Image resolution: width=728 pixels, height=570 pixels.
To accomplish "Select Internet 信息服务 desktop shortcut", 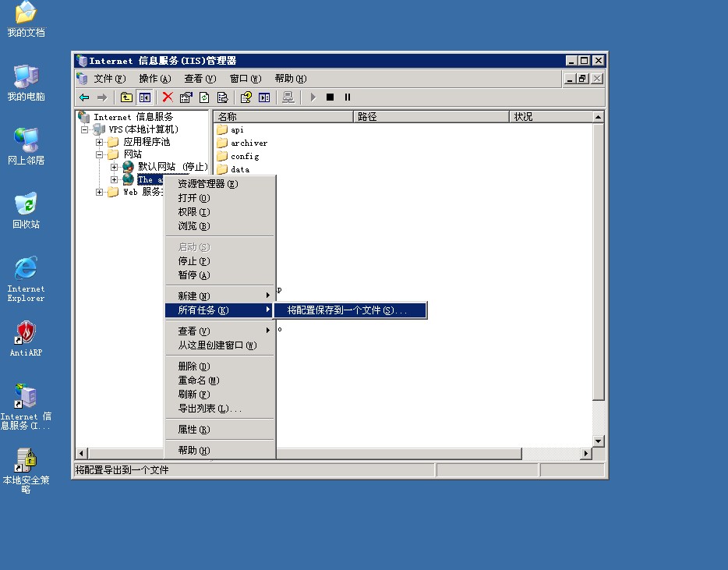I will (26, 407).
